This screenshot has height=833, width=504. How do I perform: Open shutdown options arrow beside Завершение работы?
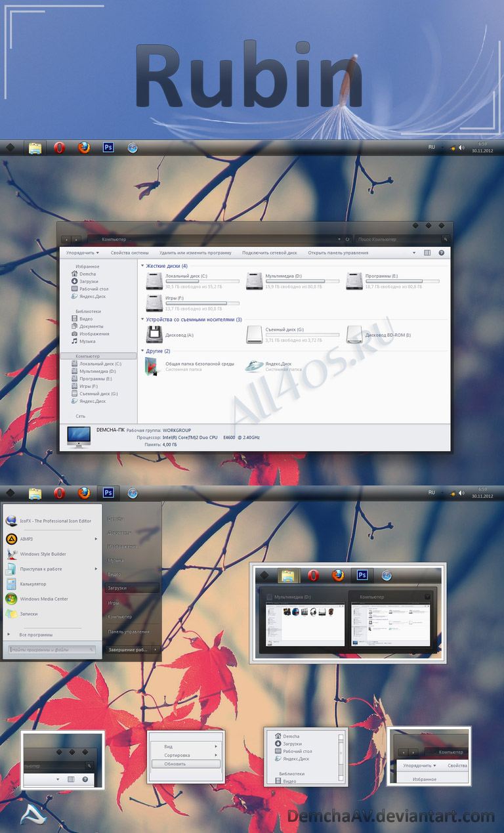pyautogui.click(x=156, y=649)
